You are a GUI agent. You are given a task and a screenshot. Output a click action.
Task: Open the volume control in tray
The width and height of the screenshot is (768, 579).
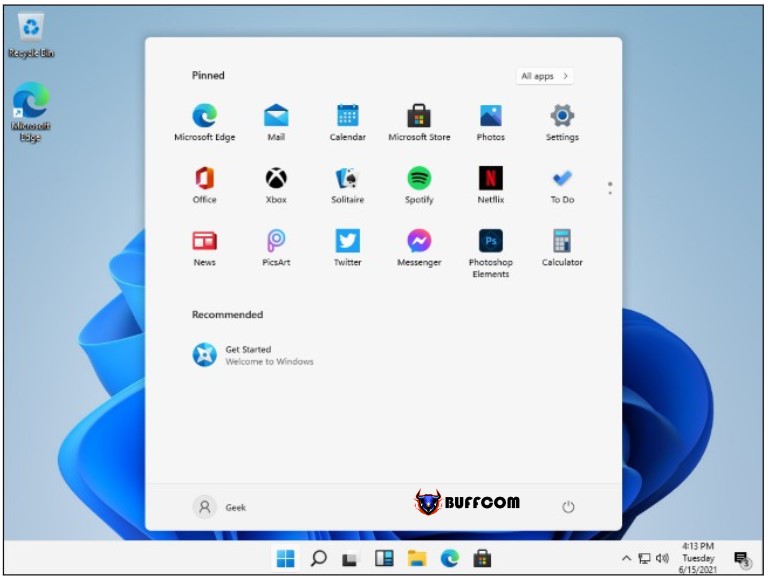tap(662, 558)
